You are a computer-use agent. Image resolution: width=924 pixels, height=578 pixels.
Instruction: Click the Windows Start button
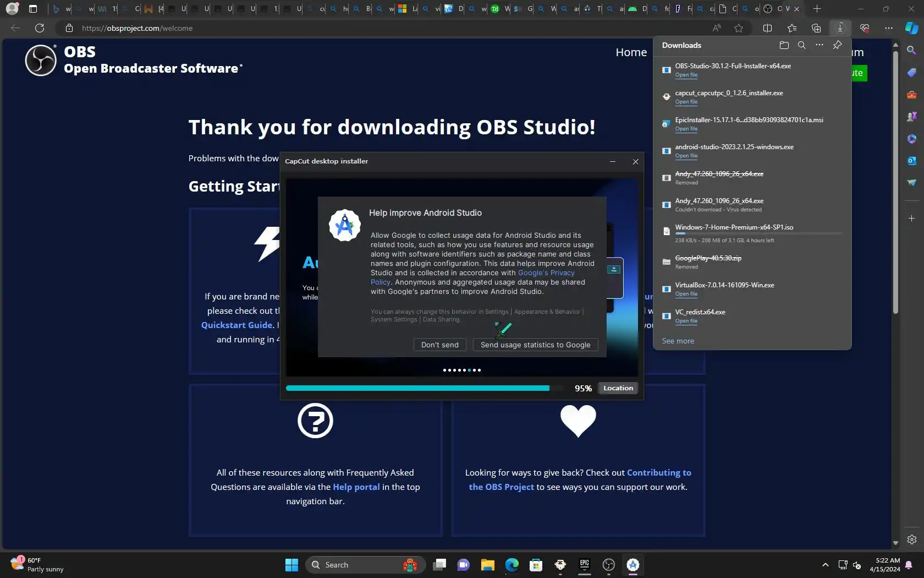pos(291,565)
